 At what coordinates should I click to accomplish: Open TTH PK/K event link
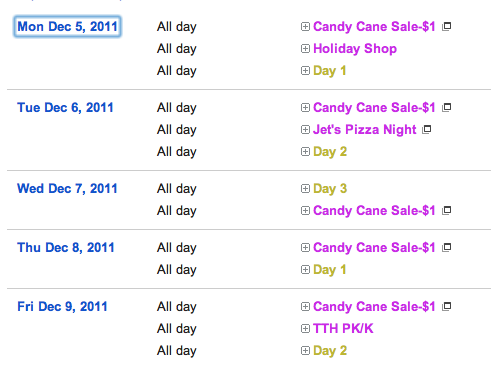(x=343, y=329)
